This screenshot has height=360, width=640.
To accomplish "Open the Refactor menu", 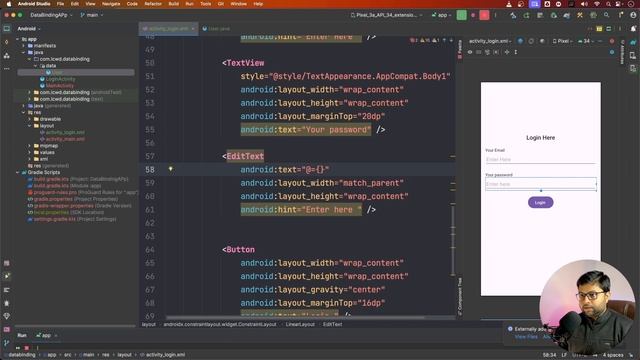I will click(153, 4).
